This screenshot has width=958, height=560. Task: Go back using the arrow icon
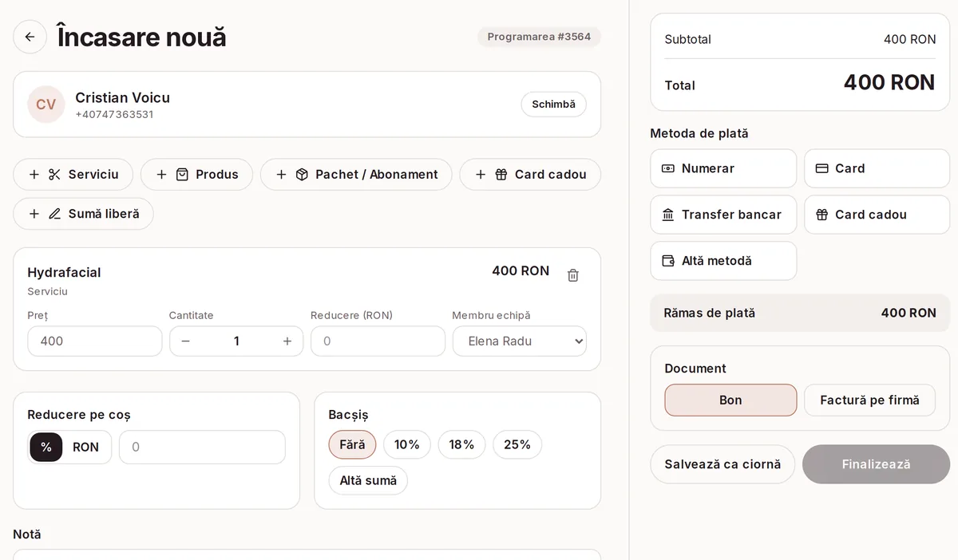coord(30,37)
